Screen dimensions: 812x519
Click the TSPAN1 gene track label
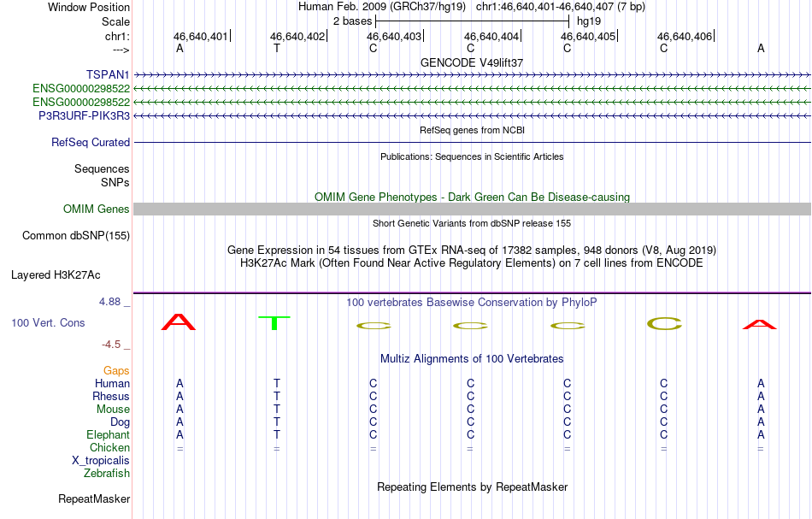point(108,75)
